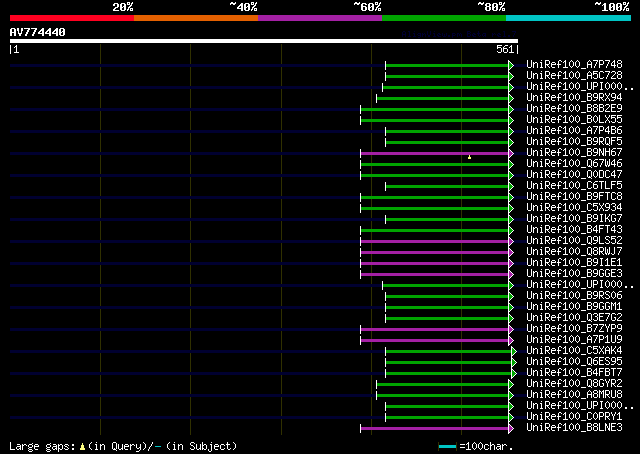Select the UniRef100_B7ZYP9 label
This screenshot has height=454, width=640.
[574, 329]
